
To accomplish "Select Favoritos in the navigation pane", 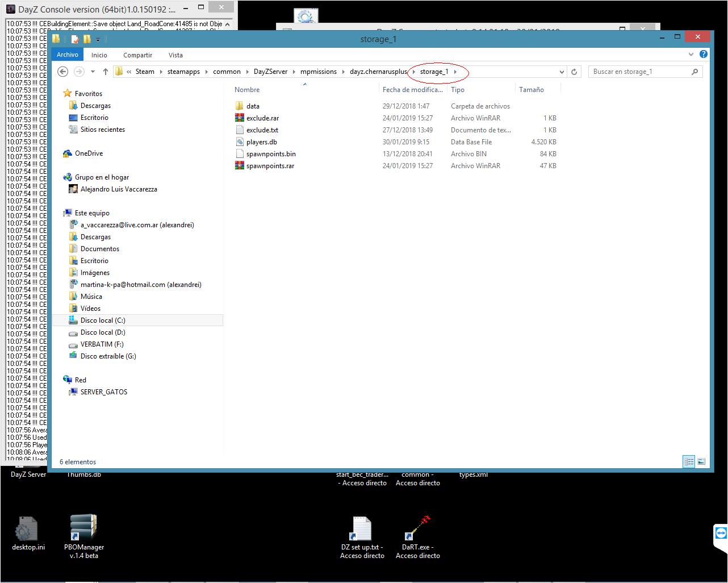I will click(89, 93).
